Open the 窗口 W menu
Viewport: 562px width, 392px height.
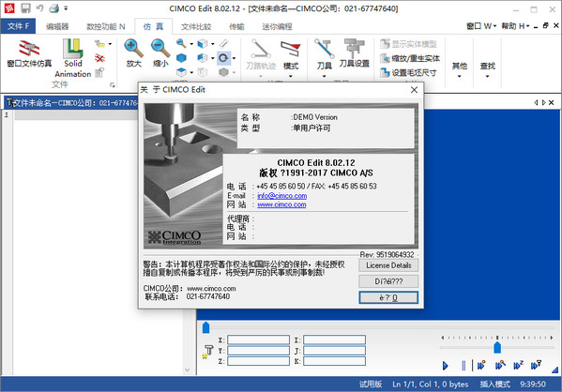tap(481, 26)
